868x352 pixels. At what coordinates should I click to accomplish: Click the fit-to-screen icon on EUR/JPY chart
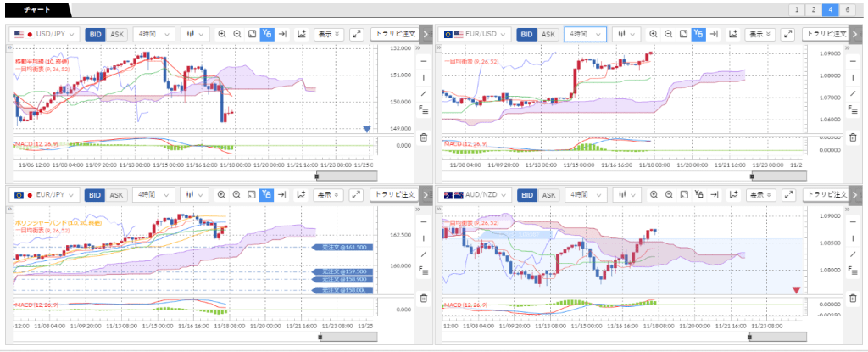pyautogui.click(x=252, y=195)
